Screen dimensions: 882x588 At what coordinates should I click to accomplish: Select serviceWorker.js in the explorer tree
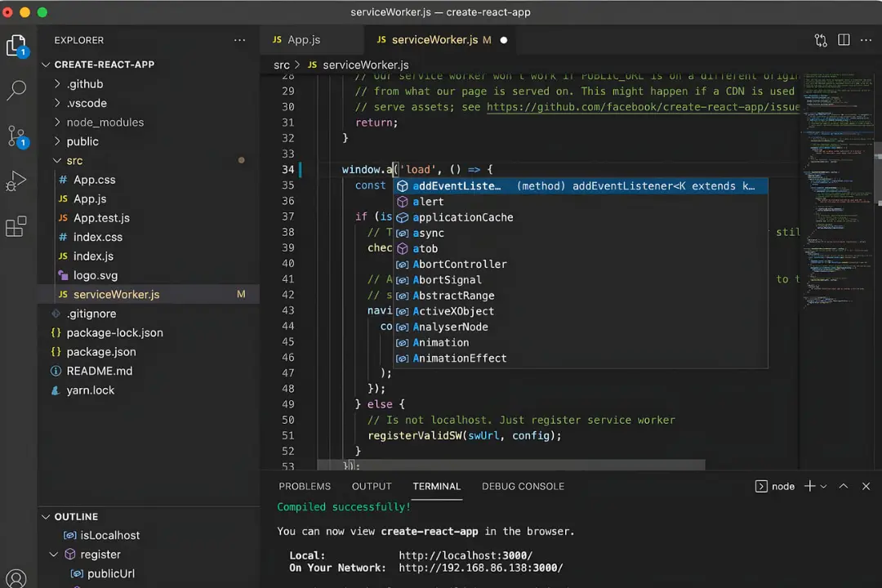[148, 294]
